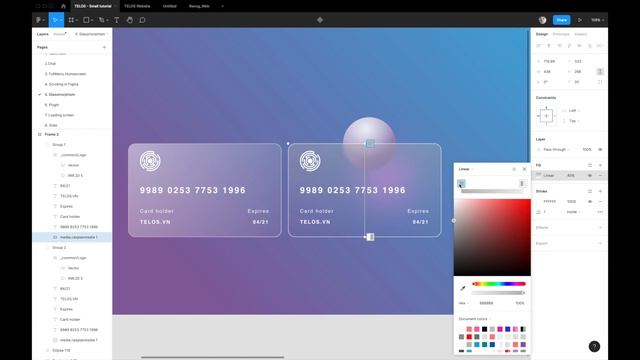Click the opacity slider in color picker
Screen dimensions: 640x360
[498, 293]
